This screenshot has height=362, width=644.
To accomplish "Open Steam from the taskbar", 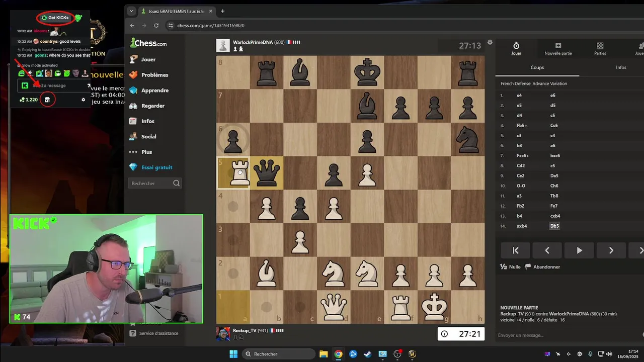I will coord(368,354).
